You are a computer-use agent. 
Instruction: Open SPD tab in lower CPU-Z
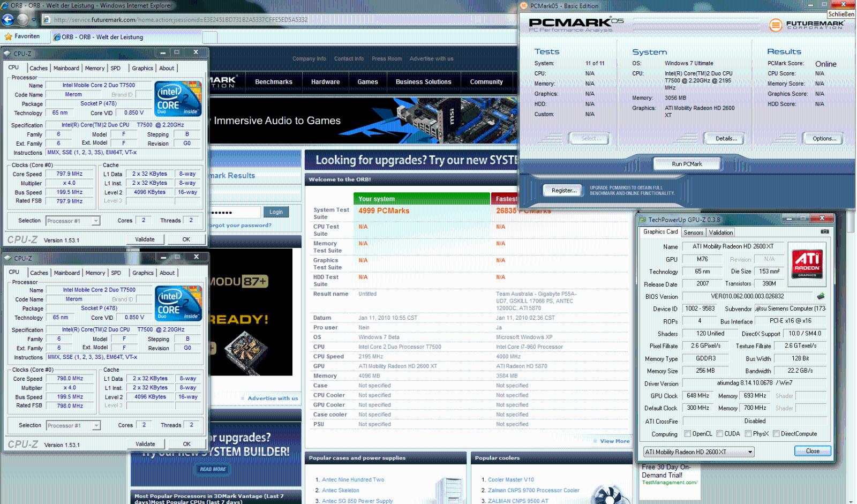[116, 273]
